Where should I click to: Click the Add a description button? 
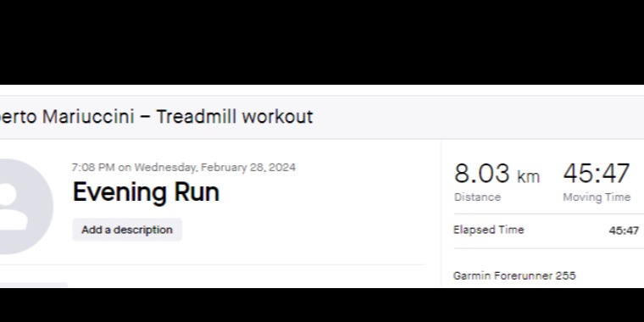tap(127, 230)
